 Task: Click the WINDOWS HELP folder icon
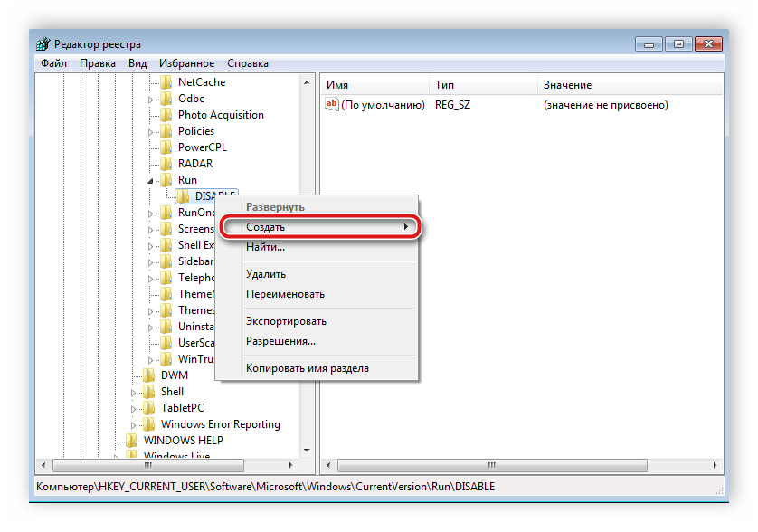(x=132, y=441)
